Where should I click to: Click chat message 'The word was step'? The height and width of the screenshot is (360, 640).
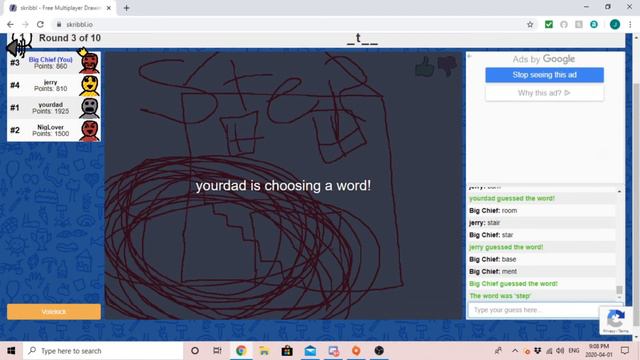(500, 296)
